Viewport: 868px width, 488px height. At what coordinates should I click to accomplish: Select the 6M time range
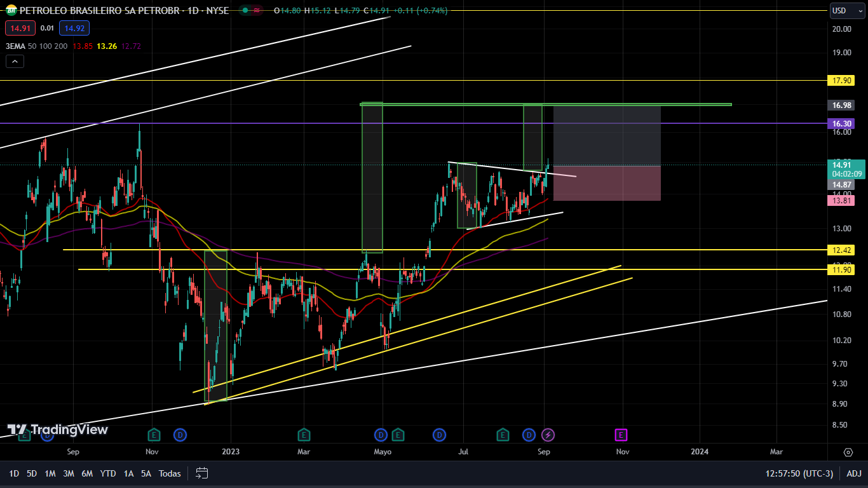(87, 473)
